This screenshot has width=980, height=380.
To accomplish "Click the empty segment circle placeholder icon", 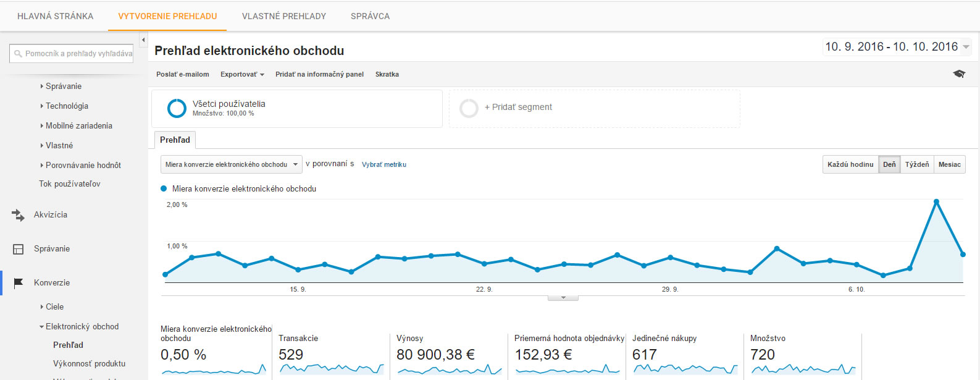I will [469, 108].
